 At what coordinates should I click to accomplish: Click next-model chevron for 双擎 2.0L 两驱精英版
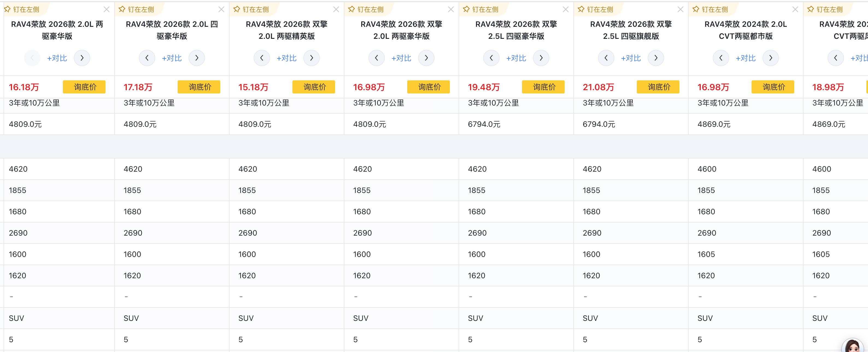pyautogui.click(x=311, y=58)
